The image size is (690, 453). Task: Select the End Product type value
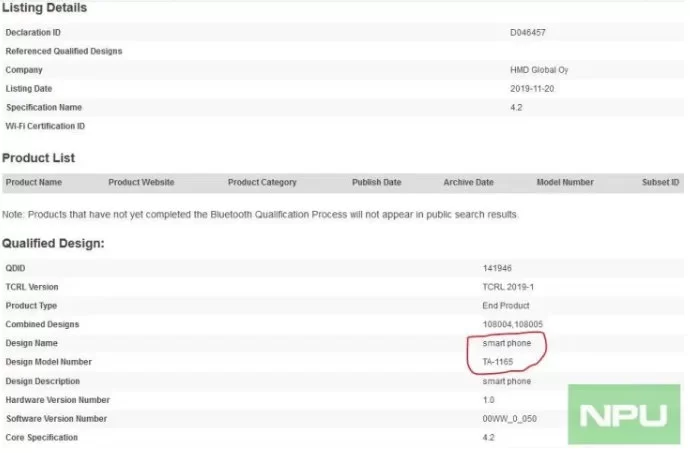click(x=505, y=306)
